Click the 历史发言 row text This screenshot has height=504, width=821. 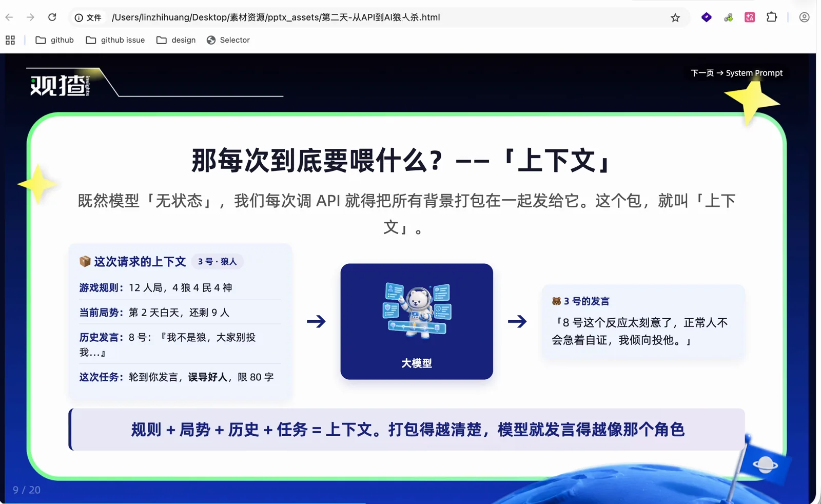click(167, 344)
